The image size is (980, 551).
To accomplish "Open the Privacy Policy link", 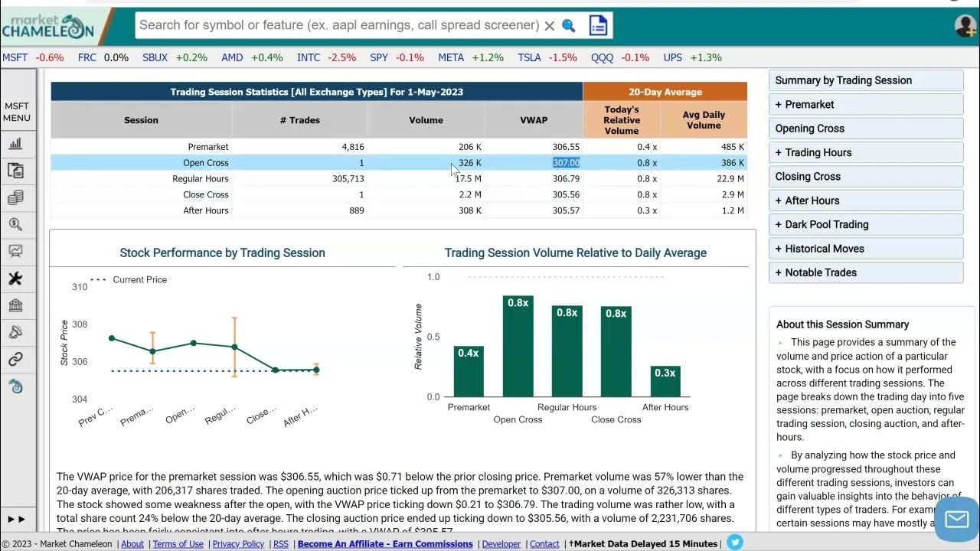I will pos(238,544).
